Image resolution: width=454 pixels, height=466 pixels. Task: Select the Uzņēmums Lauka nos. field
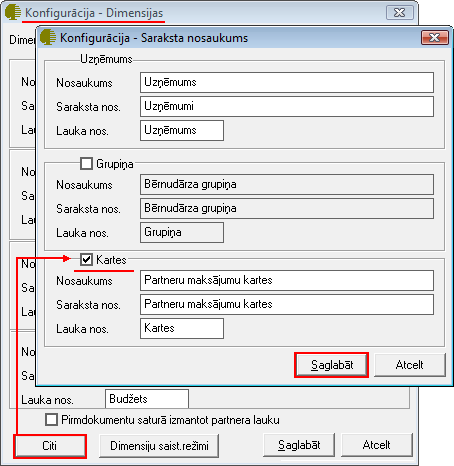pyautogui.click(x=182, y=130)
